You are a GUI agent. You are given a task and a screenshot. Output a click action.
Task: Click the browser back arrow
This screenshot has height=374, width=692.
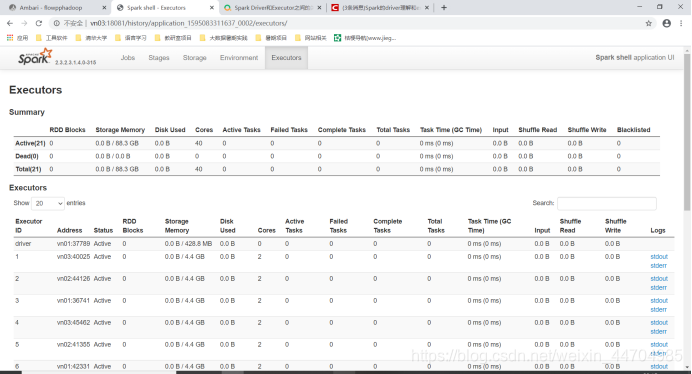coord(10,23)
